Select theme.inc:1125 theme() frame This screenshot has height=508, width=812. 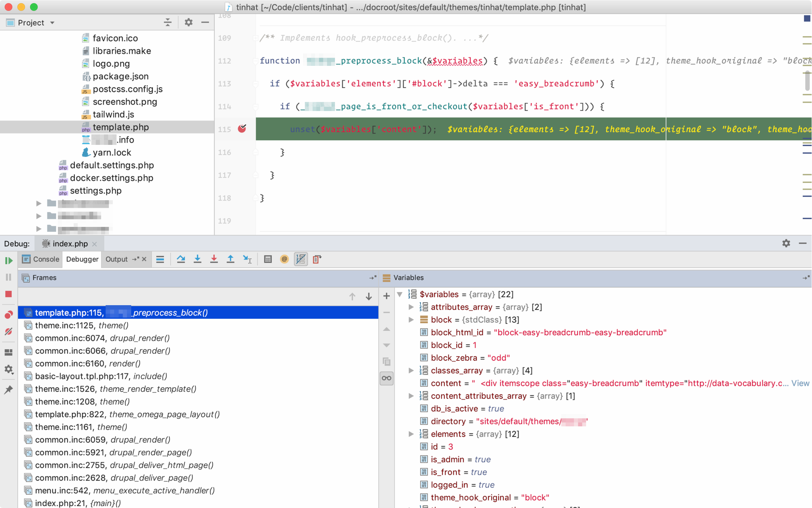(82, 325)
